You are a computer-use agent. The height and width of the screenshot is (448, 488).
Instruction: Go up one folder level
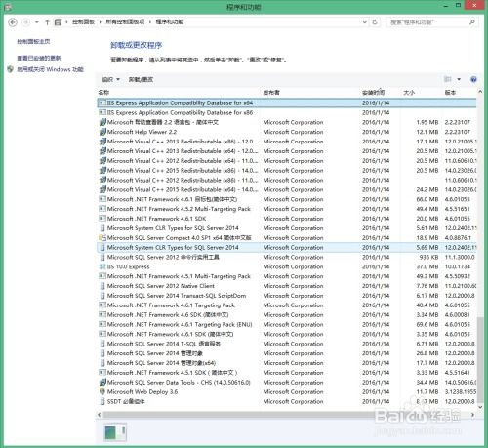pyautogui.click(x=47, y=22)
